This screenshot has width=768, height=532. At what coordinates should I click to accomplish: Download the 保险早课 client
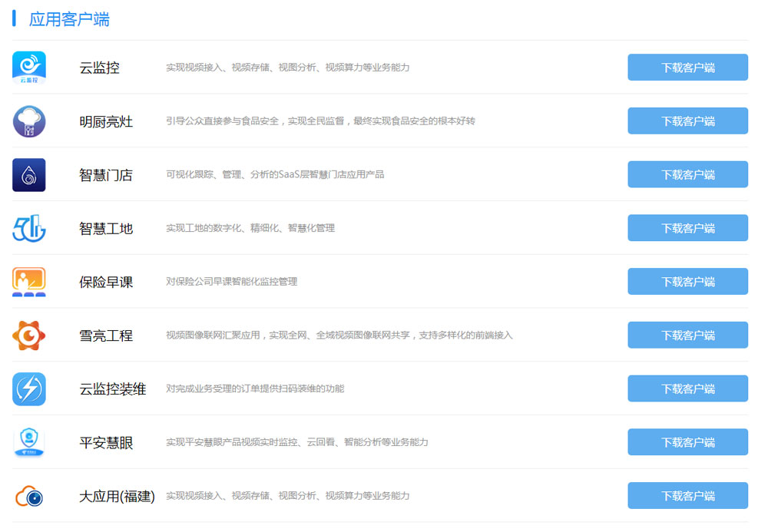687,282
